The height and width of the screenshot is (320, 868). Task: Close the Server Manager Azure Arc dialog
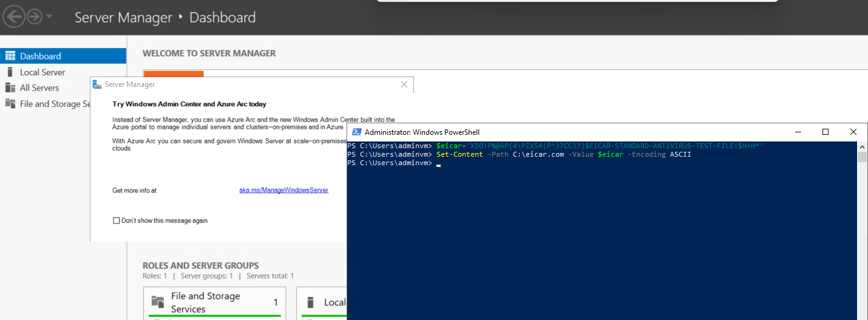405,84
